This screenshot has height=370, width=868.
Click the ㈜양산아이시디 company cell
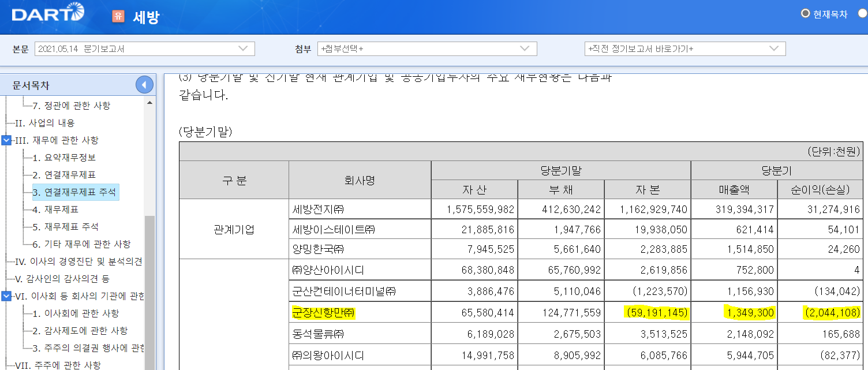[360, 270]
